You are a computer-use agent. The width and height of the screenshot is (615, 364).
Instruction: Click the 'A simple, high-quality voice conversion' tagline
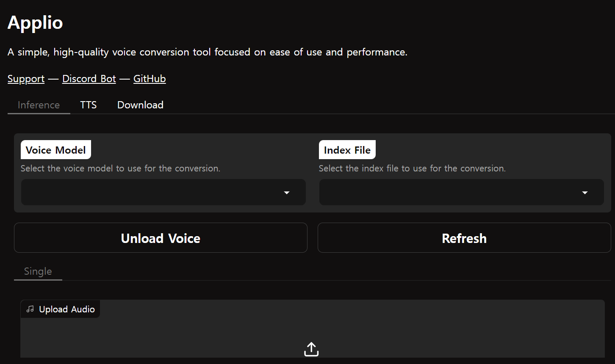[x=208, y=52]
